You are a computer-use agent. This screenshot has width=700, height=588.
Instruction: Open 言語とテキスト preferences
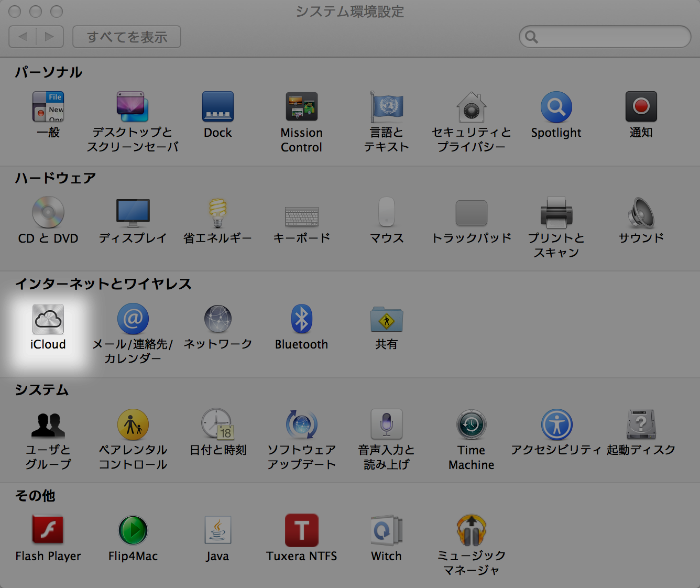[x=387, y=107]
